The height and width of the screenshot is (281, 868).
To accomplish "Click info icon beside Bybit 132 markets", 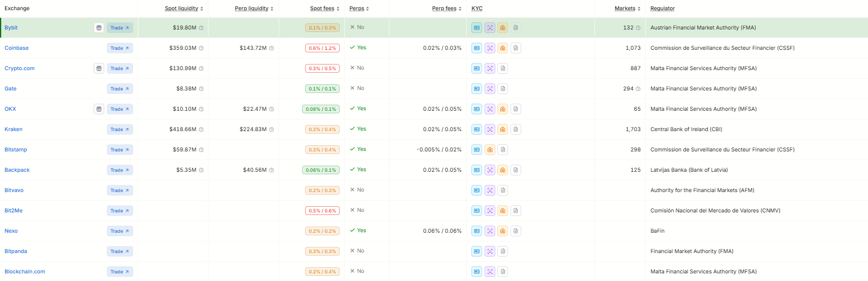I will (x=638, y=28).
